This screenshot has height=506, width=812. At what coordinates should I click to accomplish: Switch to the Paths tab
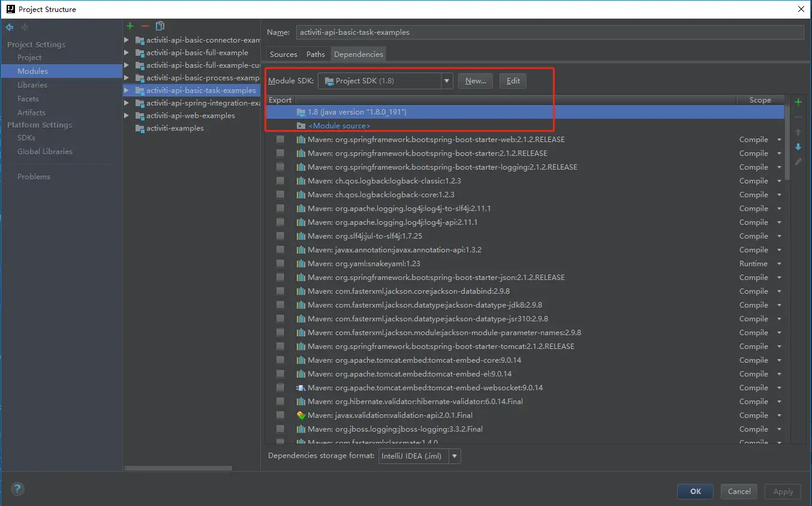point(315,54)
